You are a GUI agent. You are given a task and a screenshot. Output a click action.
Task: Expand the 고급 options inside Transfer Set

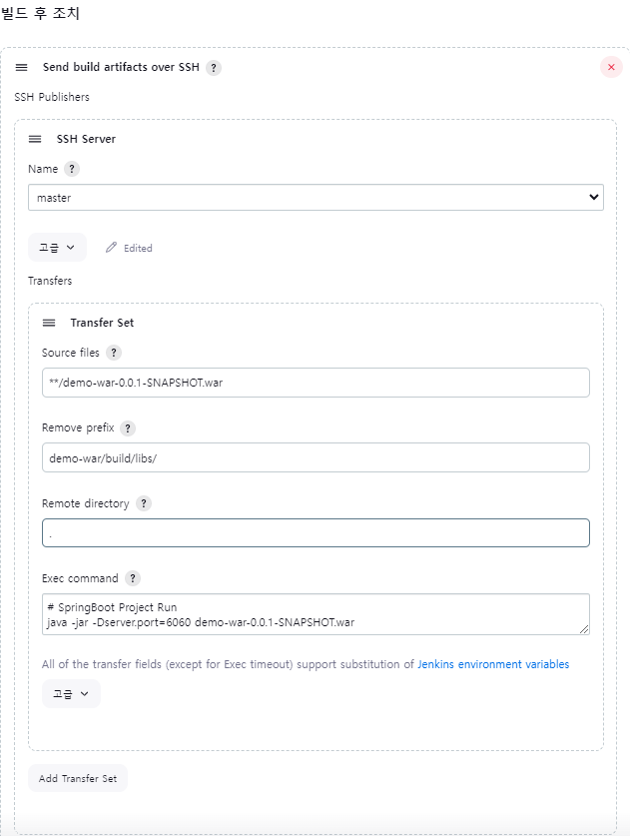[71, 694]
